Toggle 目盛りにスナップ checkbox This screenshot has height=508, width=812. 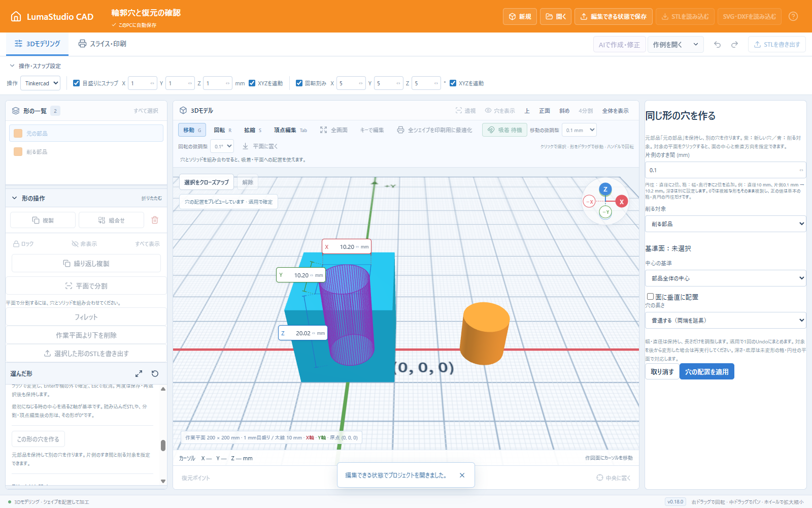coord(76,83)
